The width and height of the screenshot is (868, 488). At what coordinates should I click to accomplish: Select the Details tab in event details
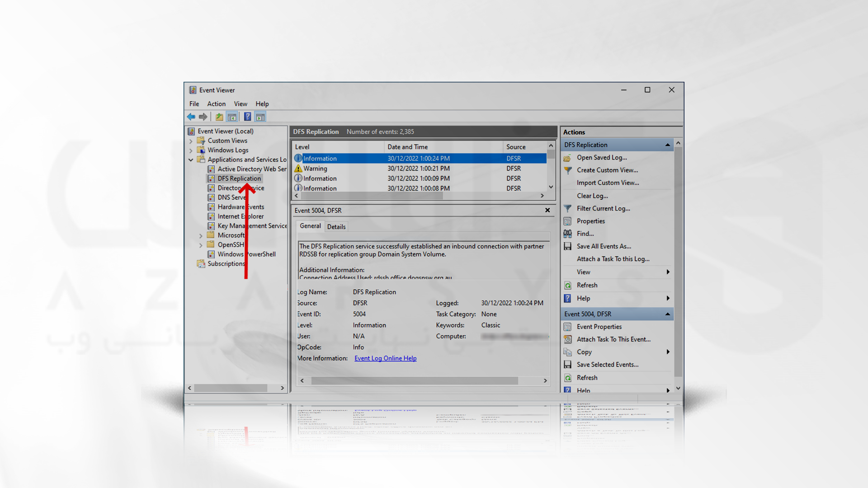(x=336, y=226)
